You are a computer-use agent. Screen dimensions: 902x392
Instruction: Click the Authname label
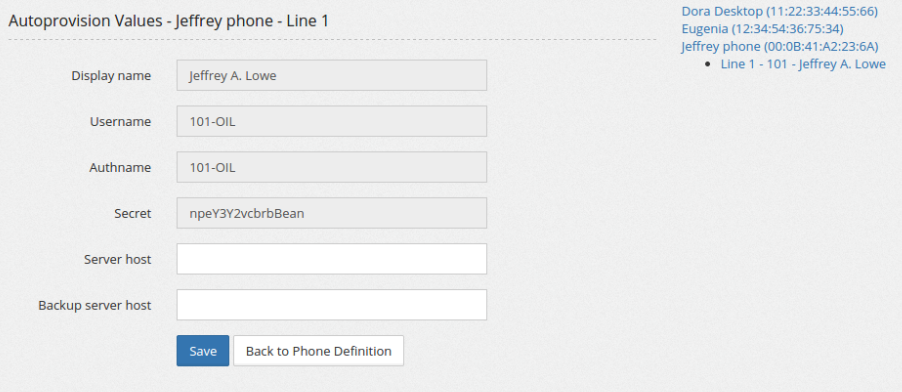(120, 168)
